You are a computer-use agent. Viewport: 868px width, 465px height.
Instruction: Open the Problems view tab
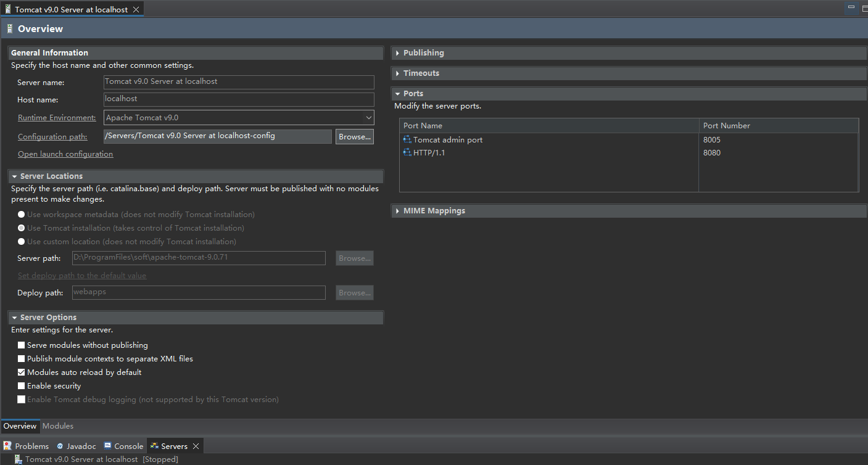[x=26, y=446]
